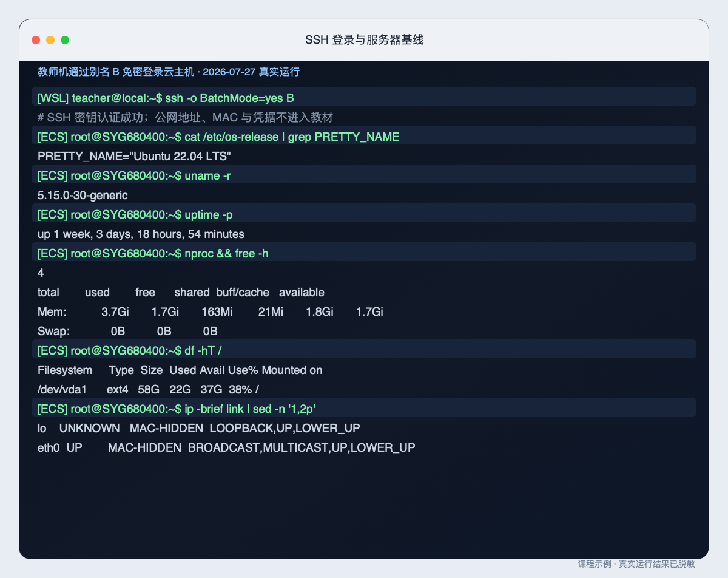The height and width of the screenshot is (578, 728).
Task: Click 'BROADCAST,MULTICAST,UP,LOWER_UP' flags text
Action: tap(302, 448)
